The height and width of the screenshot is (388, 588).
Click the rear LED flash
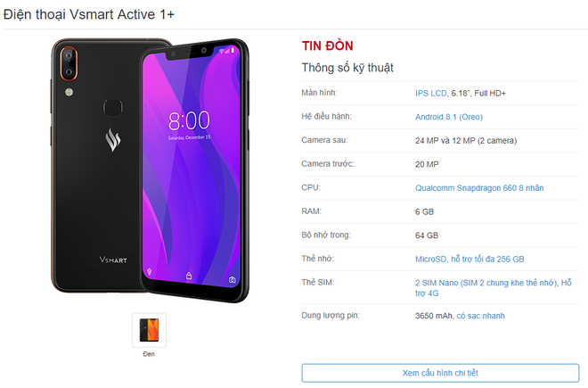point(69,92)
